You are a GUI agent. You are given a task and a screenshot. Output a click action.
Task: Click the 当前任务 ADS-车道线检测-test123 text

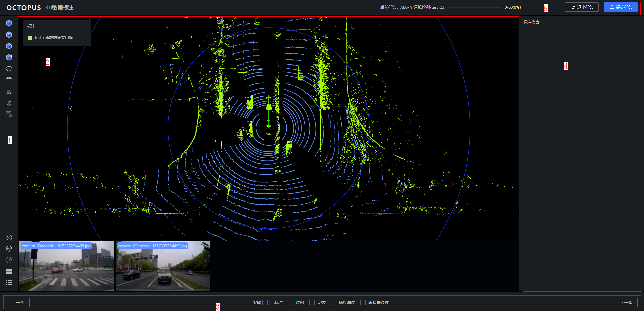(412, 7)
